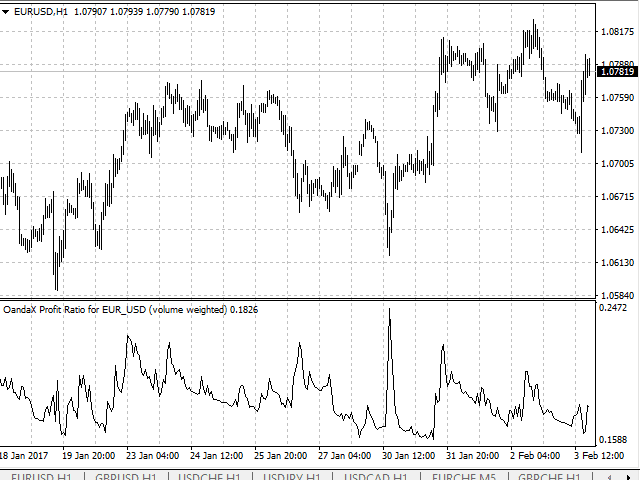
Task: Click the 1.07590 price scale label
Action: pyautogui.click(x=618, y=98)
